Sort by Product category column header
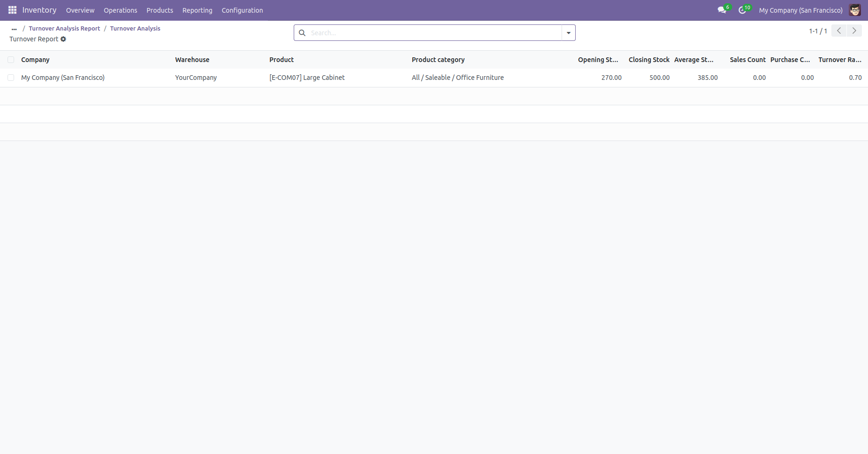 click(438, 60)
